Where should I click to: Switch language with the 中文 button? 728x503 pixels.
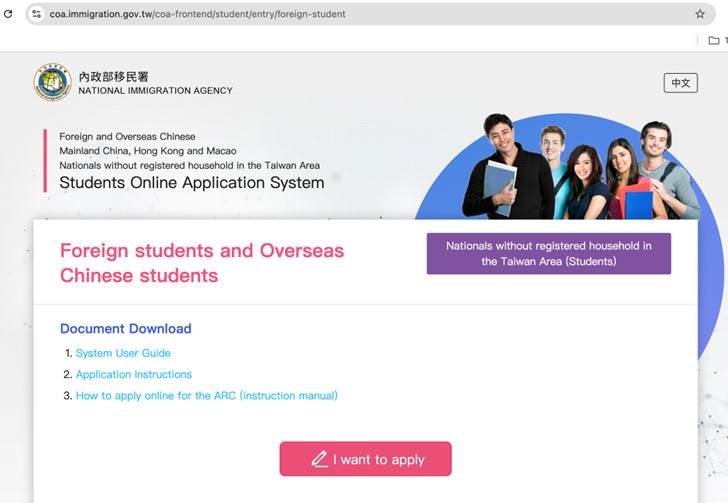pos(680,83)
